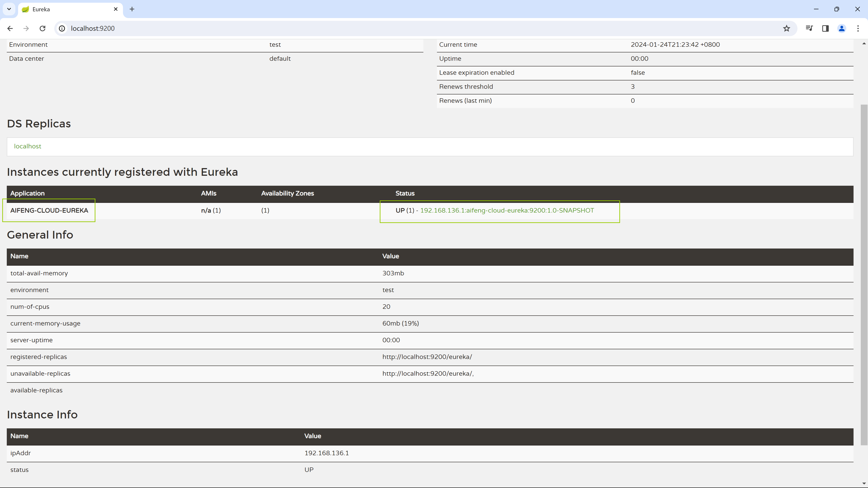Screen dimensions: 868x488
Task: Click the DS Replicas heading
Action: tap(39, 124)
